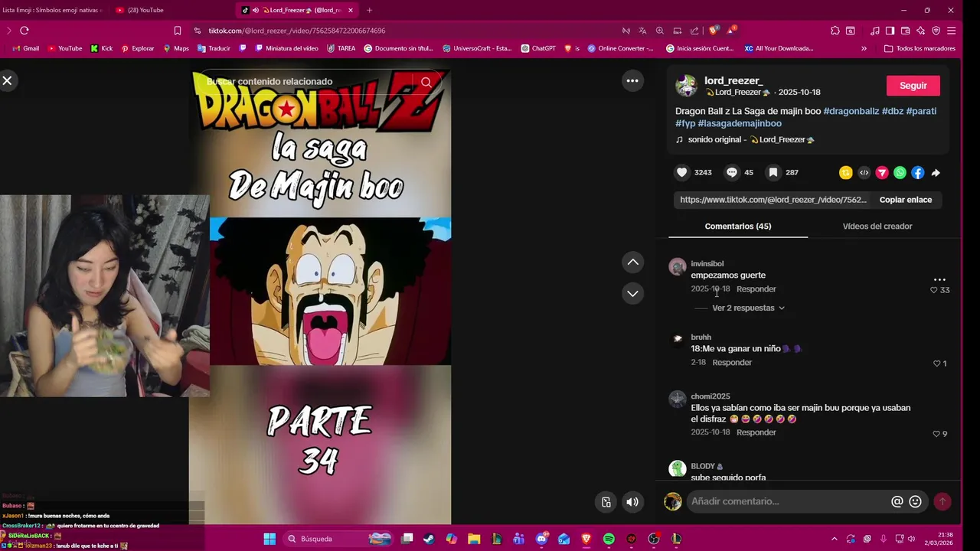Open the ChatGPT bookmark

(x=538, y=48)
